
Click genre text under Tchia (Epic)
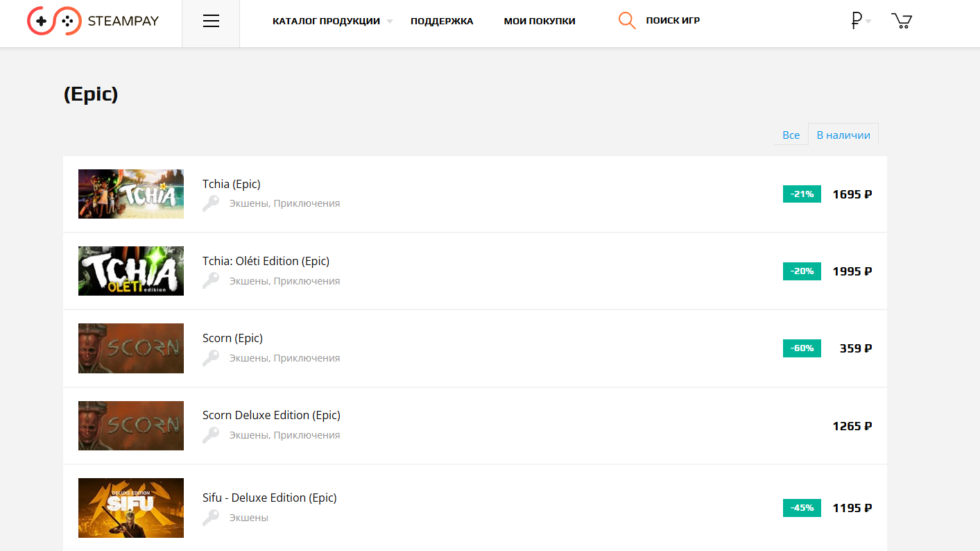point(285,203)
